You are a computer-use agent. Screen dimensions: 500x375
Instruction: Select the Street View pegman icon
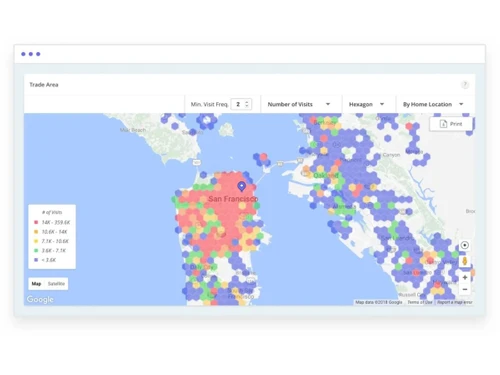[x=465, y=261]
